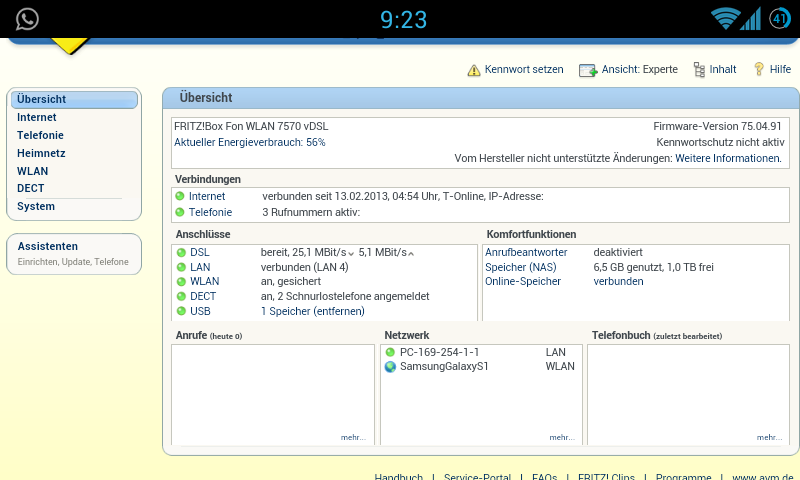Open the Service-Portal footer link
The height and width of the screenshot is (480, 800).
(x=477, y=476)
